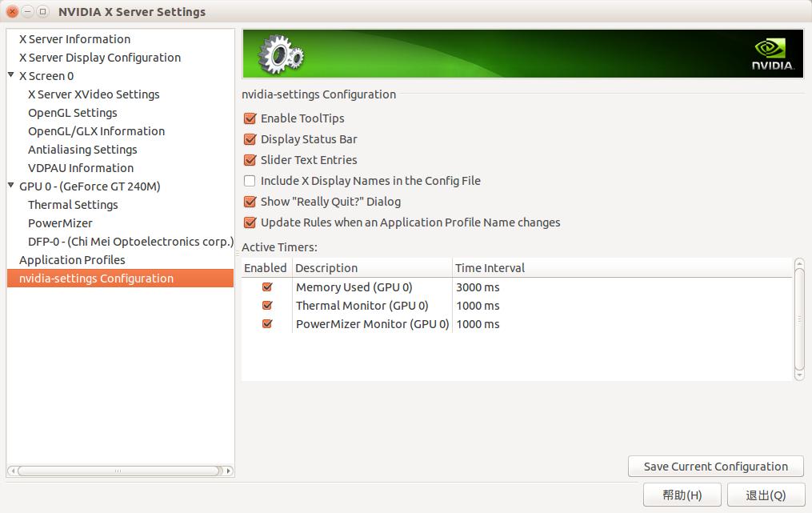Click sidebar horizontal scrollbar right arrow

pyautogui.click(x=228, y=471)
